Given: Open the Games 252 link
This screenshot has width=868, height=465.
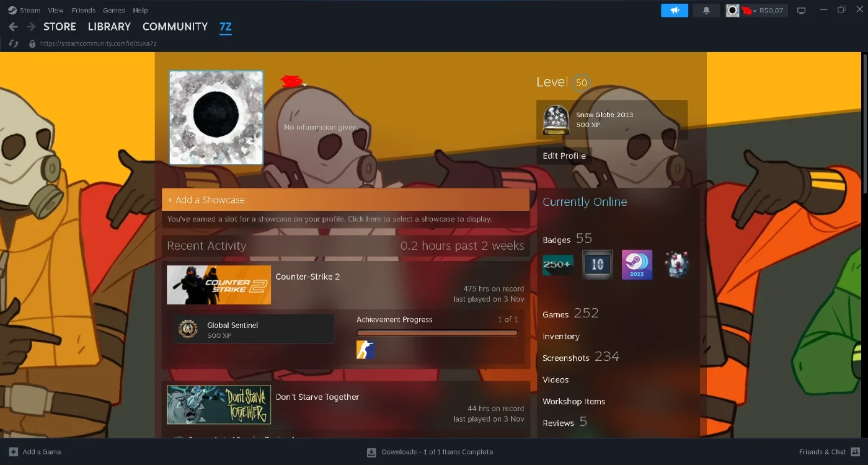Looking at the screenshot, I should tap(570, 313).
